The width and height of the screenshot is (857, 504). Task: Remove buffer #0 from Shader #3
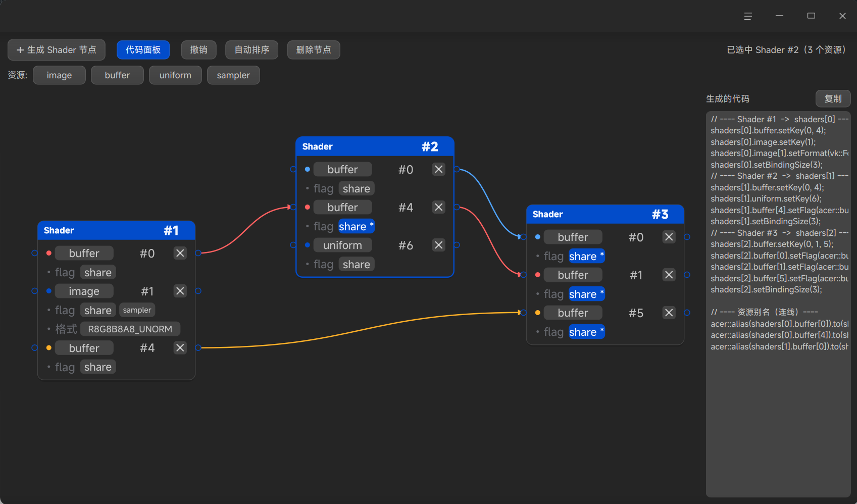(x=669, y=237)
